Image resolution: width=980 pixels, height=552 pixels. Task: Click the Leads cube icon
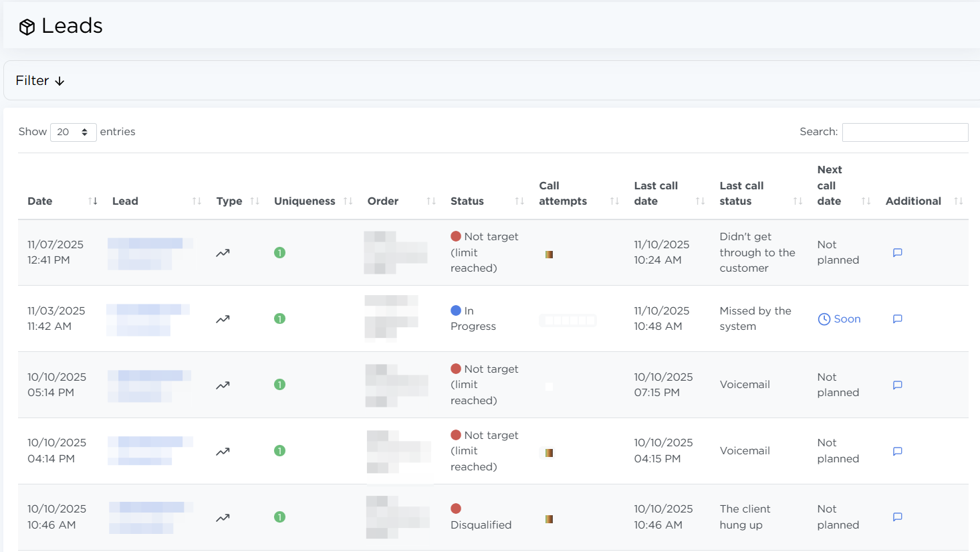(x=27, y=27)
